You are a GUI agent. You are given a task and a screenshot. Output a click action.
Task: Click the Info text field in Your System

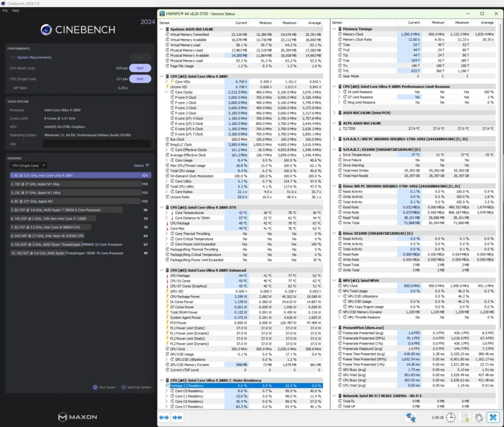(97, 143)
